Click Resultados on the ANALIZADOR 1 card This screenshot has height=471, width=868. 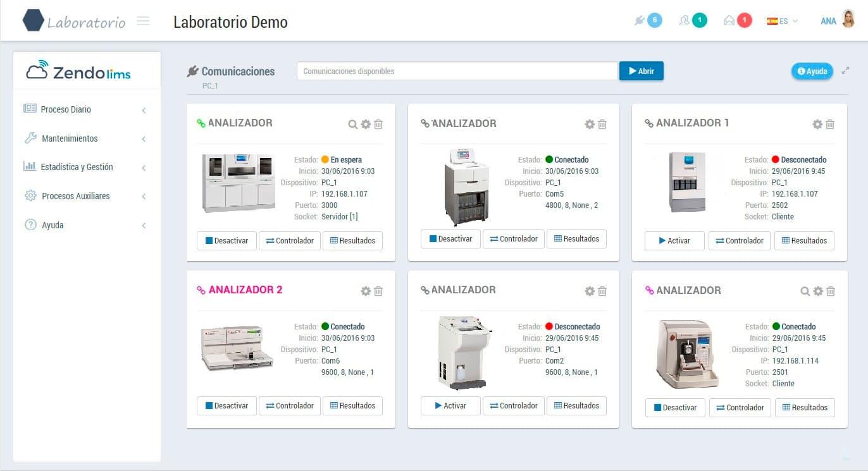pyautogui.click(x=804, y=241)
